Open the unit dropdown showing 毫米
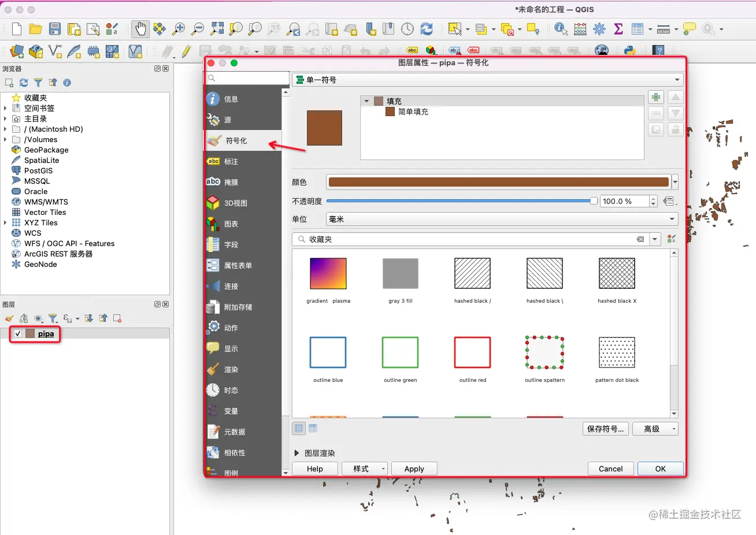 502,219
